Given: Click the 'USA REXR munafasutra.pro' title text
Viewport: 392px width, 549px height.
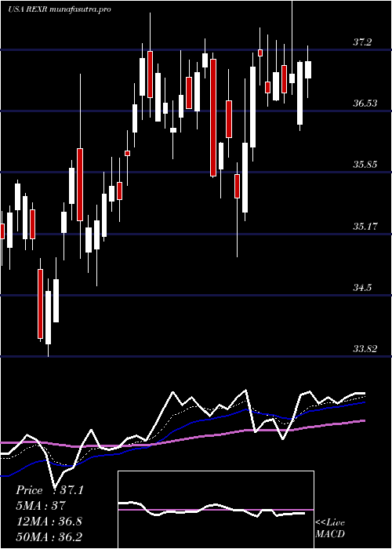Looking at the screenshot, I should [x=60, y=9].
